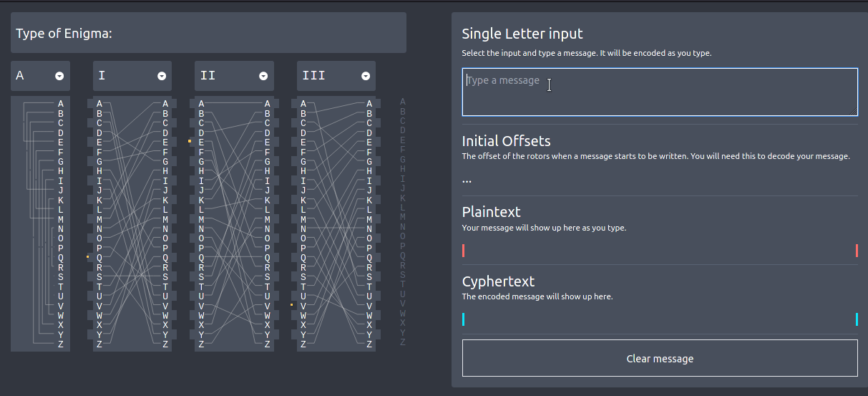
Task: Click the Initial Offsets heading
Action: tap(506, 140)
